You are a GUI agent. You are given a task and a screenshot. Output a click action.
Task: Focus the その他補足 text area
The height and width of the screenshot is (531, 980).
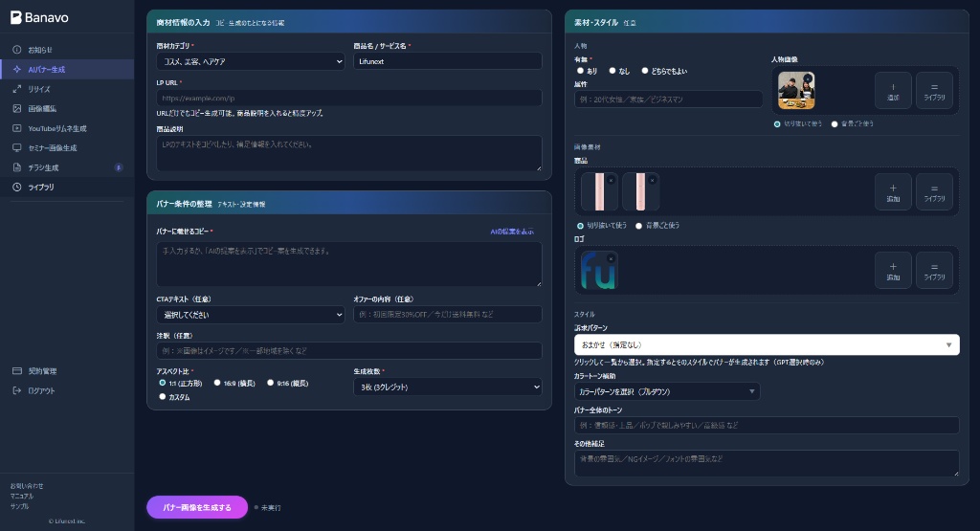(767, 463)
